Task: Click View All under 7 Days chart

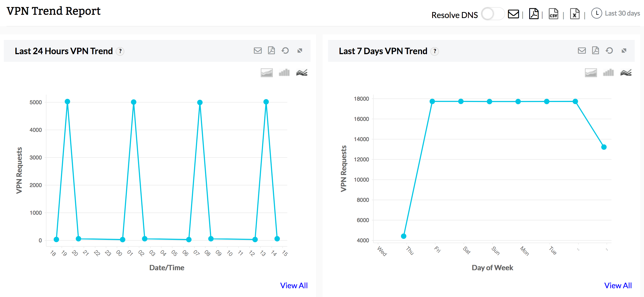Action: 618,286
